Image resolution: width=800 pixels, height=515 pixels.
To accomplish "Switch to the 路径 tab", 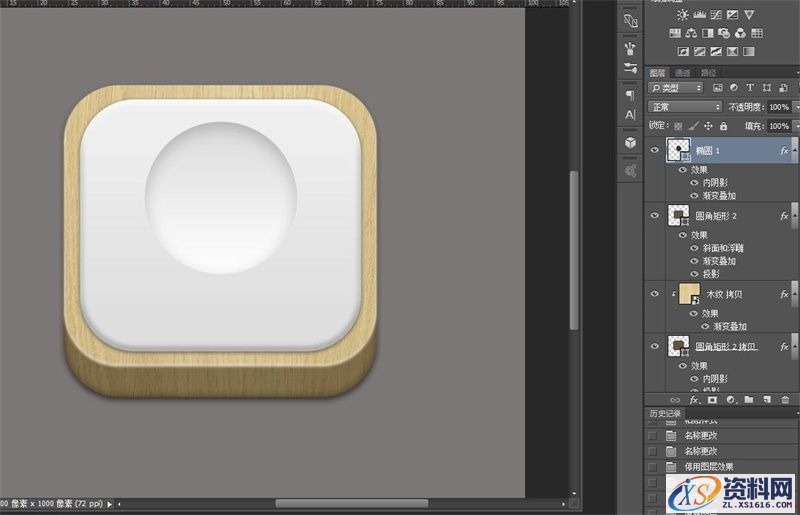I will 708,72.
